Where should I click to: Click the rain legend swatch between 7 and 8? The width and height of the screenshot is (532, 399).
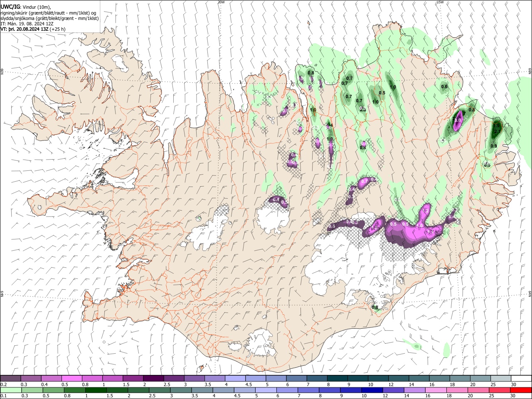308,390
